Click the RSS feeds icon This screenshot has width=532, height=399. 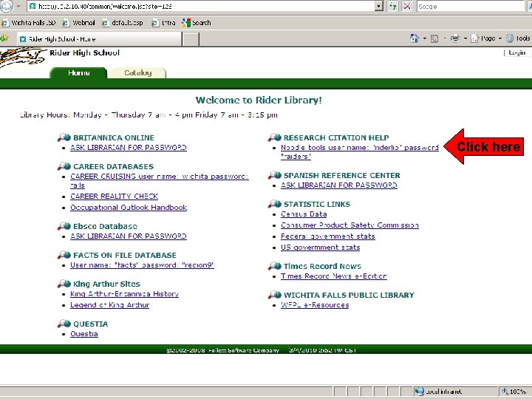[x=434, y=38]
